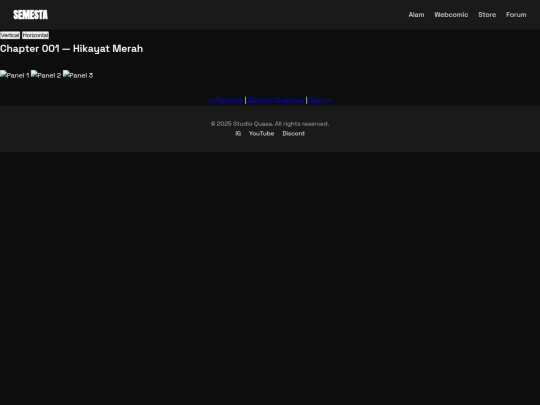Image resolution: width=540 pixels, height=405 pixels.
Task: Open the Discord footer link
Action: [293, 134]
